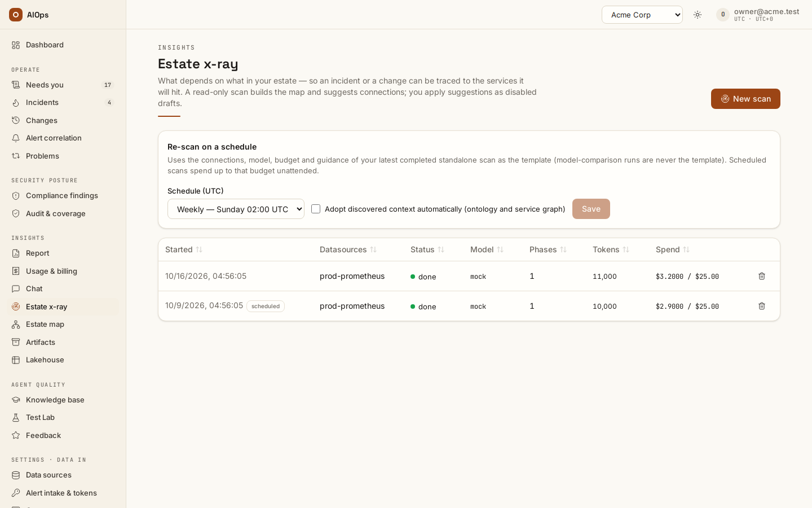Click the AIOps logo icon
Image resolution: width=812 pixels, height=508 pixels.
16,15
